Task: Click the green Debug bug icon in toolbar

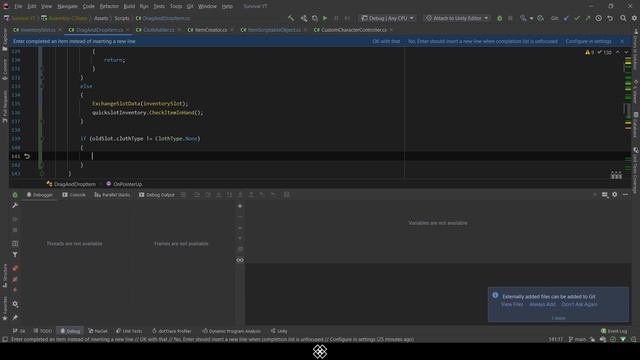Action: (x=499, y=18)
